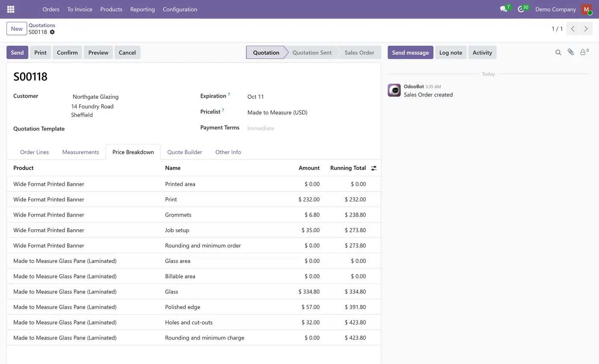Open the Products menu
The width and height of the screenshot is (599, 364).
coord(111,9)
